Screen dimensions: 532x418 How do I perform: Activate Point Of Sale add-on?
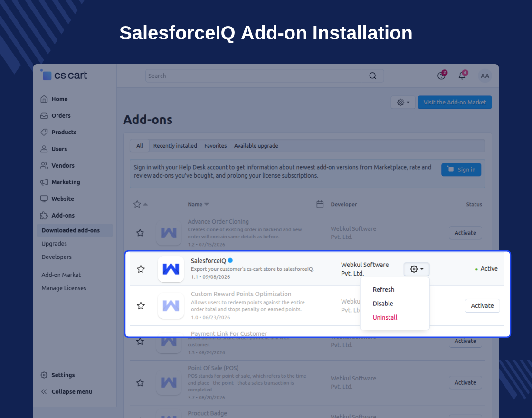click(x=465, y=382)
